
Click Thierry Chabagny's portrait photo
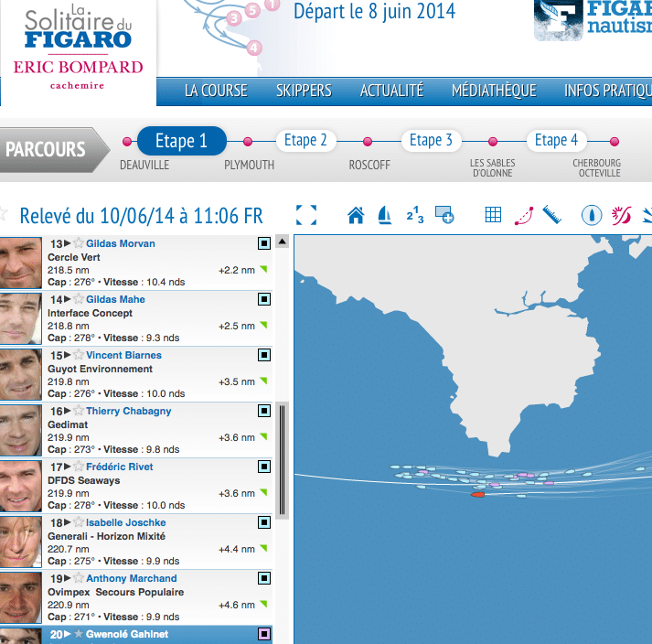point(20,430)
